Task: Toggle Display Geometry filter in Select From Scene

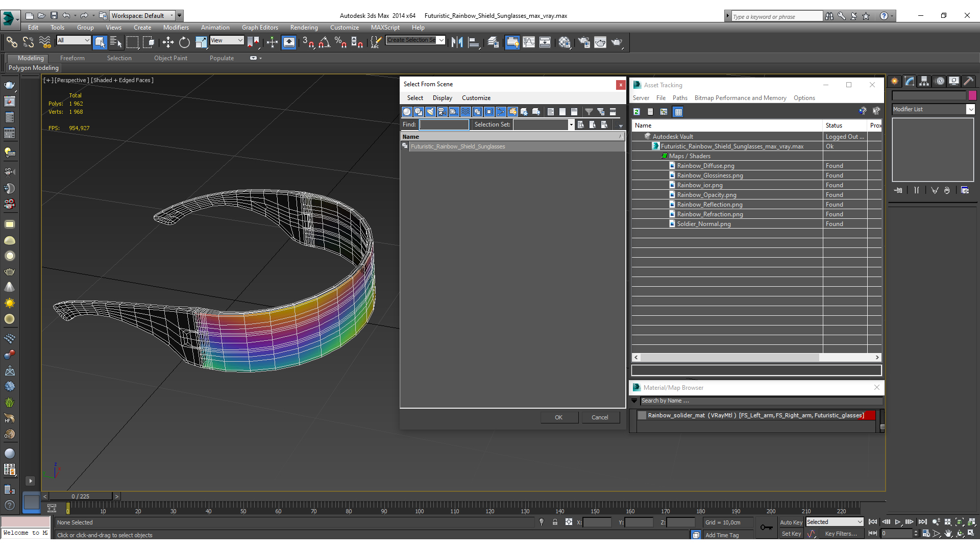Action: (407, 112)
